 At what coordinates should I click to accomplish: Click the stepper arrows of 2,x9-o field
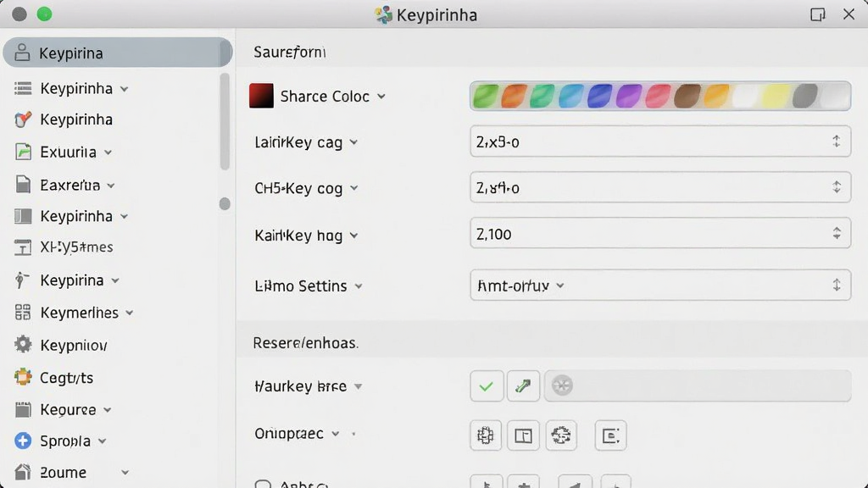[x=837, y=141]
